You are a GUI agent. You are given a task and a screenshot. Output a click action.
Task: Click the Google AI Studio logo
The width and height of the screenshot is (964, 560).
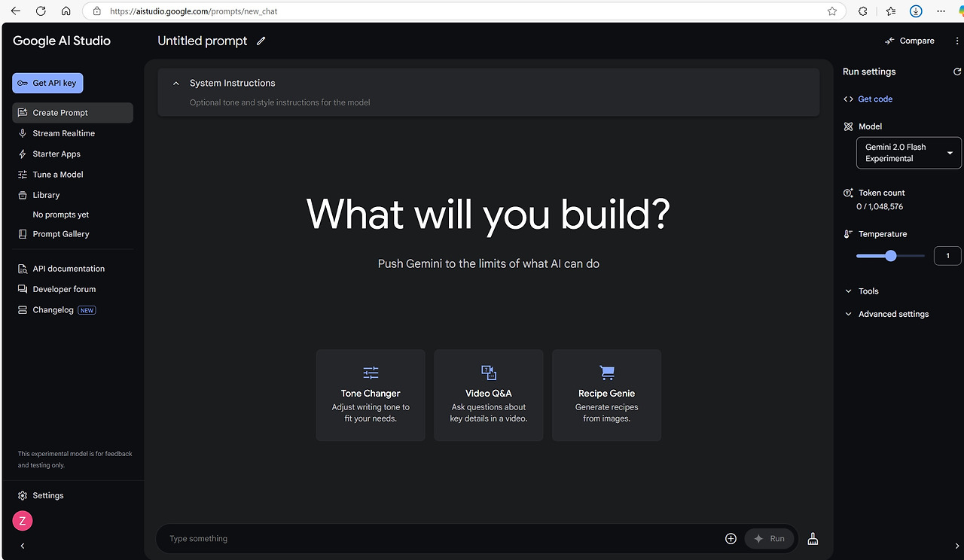(62, 41)
